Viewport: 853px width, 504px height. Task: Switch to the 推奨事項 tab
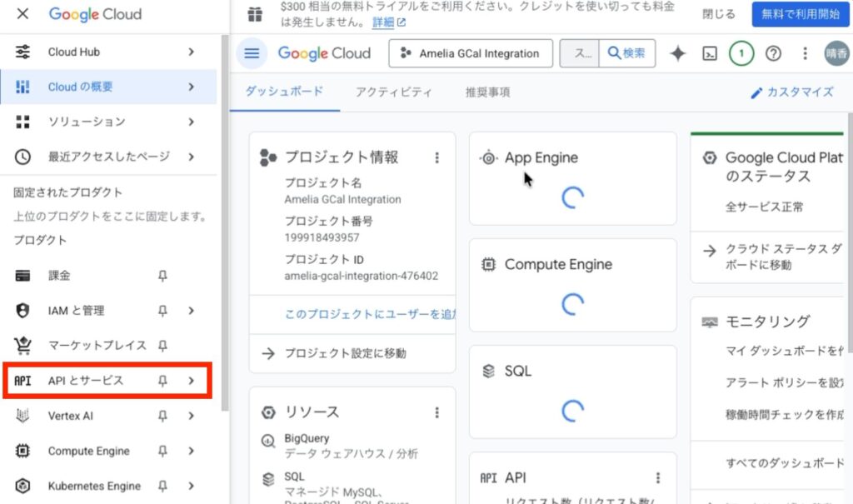click(x=487, y=92)
